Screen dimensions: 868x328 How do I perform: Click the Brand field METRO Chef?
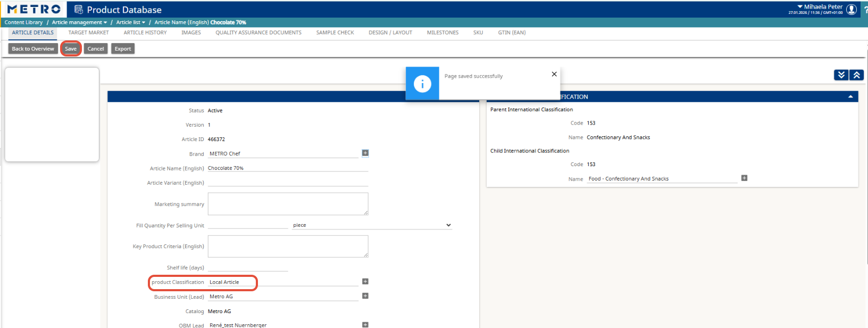(283, 153)
